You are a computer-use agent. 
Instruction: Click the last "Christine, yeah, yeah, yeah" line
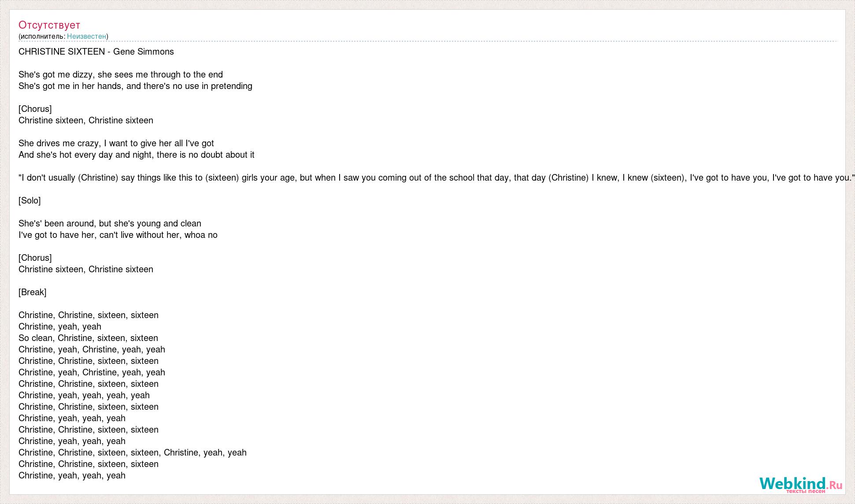(x=72, y=475)
